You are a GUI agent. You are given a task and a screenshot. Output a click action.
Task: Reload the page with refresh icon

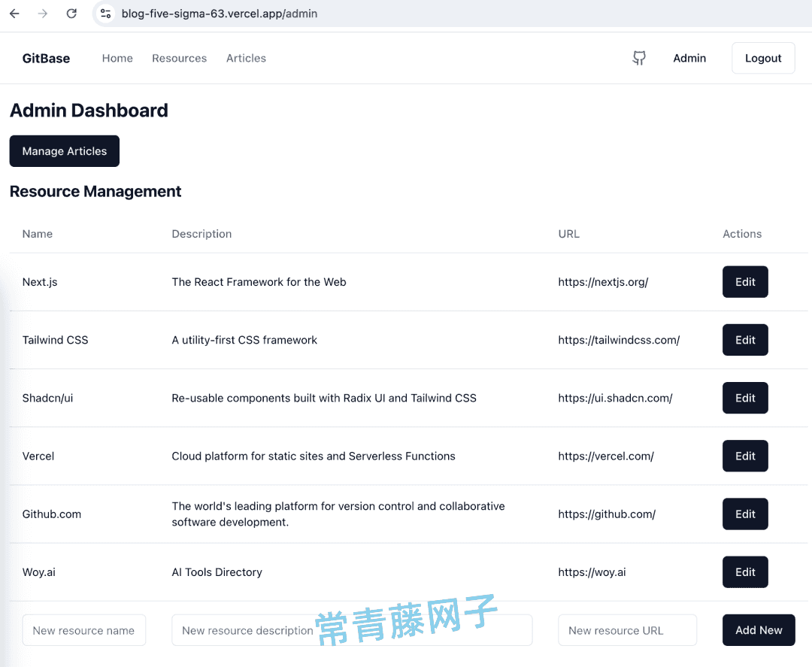click(71, 14)
